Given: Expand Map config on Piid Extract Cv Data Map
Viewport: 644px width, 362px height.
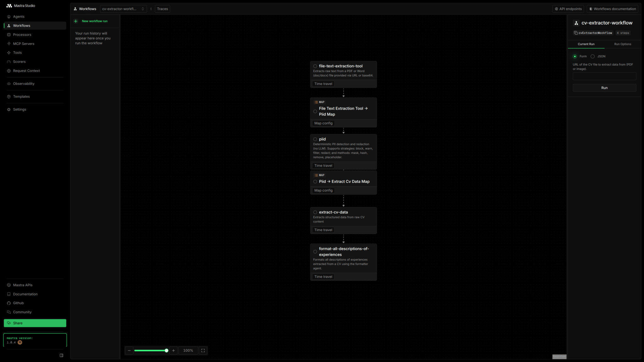Looking at the screenshot, I should tap(323, 190).
